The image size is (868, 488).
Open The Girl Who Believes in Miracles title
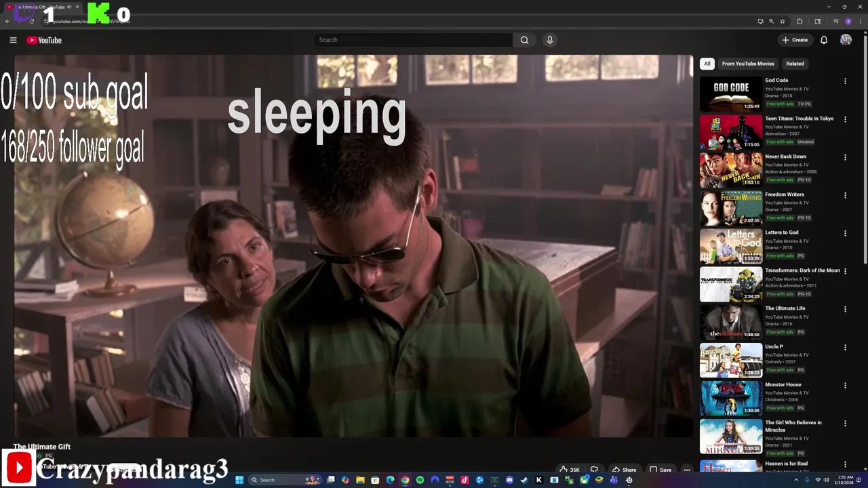[793, 426]
